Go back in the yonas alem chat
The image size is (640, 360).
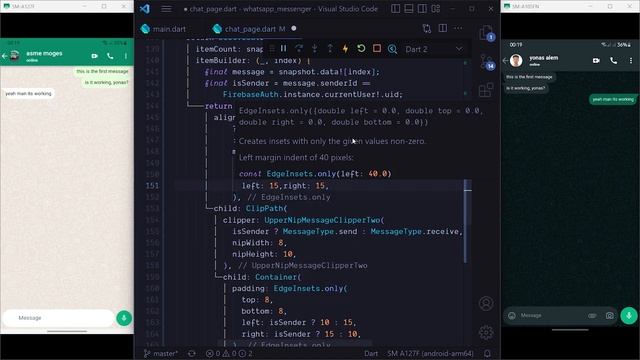click(505, 60)
